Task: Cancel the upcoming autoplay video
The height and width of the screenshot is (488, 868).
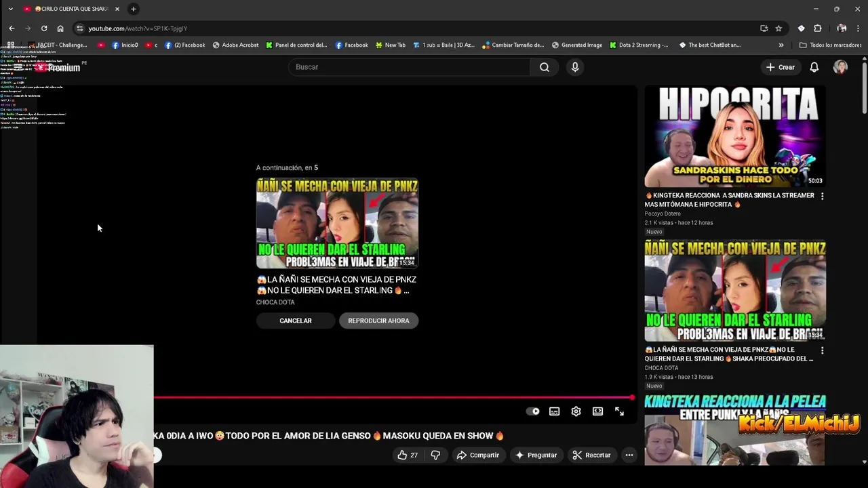Action: click(x=296, y=321)
